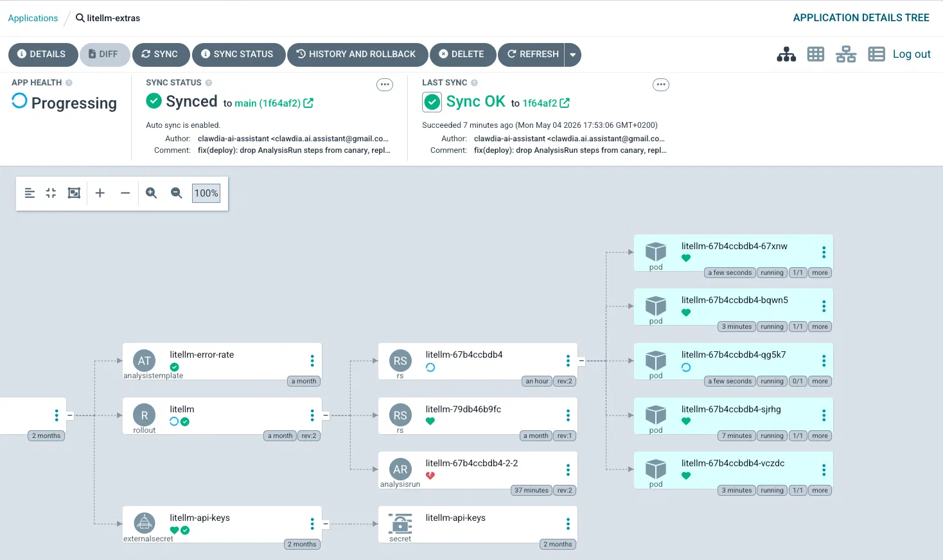Open History and Rollback
Image resolution: width=943 pixels, height=560 pixels.
pos(357,55)
